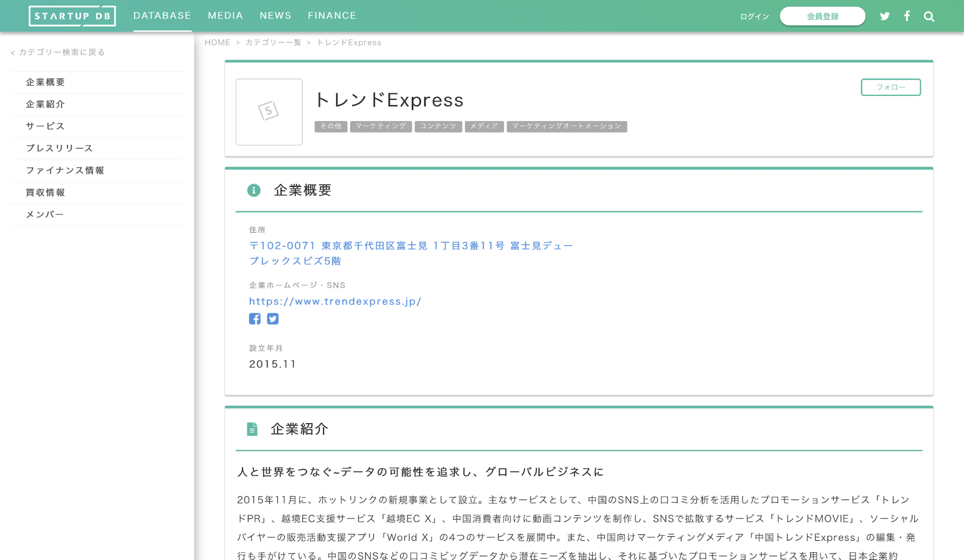Select NEWS from the top navigation

(x=275, y=15)
